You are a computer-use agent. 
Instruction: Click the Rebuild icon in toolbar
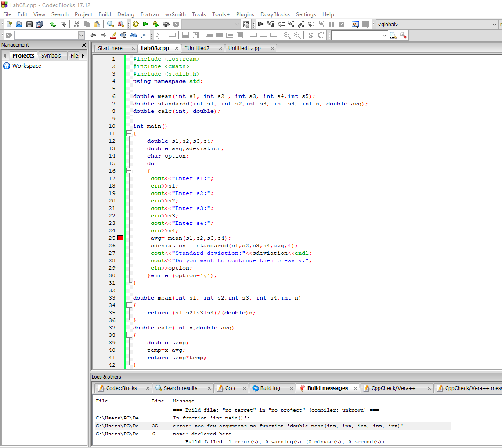click(x=166, y=24)
